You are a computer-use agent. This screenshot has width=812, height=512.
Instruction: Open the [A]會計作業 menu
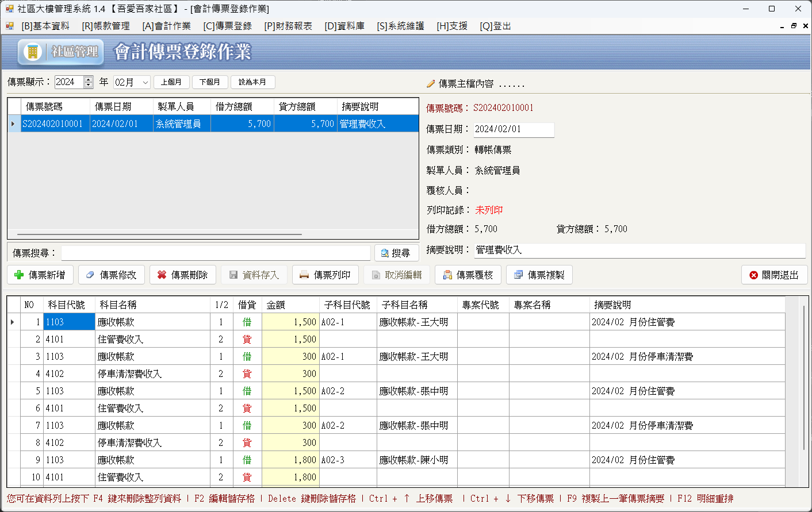pos(166,26)
